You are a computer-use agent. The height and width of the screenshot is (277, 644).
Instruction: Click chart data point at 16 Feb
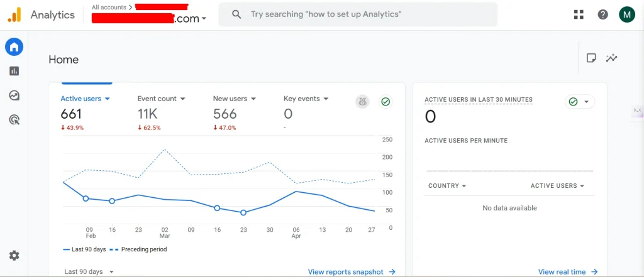point(112,201)
